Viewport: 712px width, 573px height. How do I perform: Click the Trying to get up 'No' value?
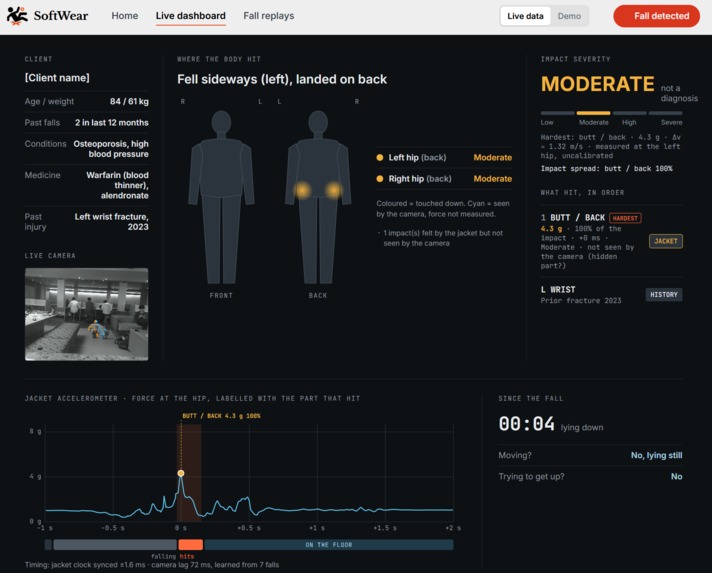[x=677, y=476]
